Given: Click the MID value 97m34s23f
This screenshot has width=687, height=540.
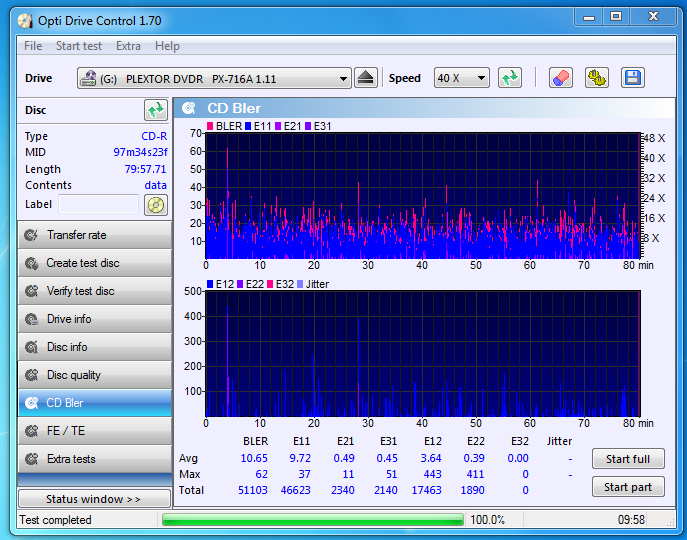Looking at the screenshot, I should (140, 152).
